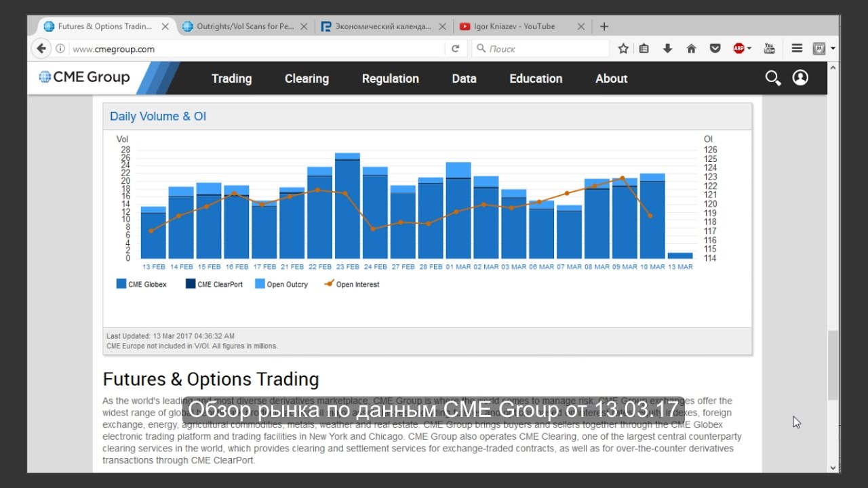Switch to Экономический календарь tab
The width and height of the screenshot is (868, 488).
point(383,26)
